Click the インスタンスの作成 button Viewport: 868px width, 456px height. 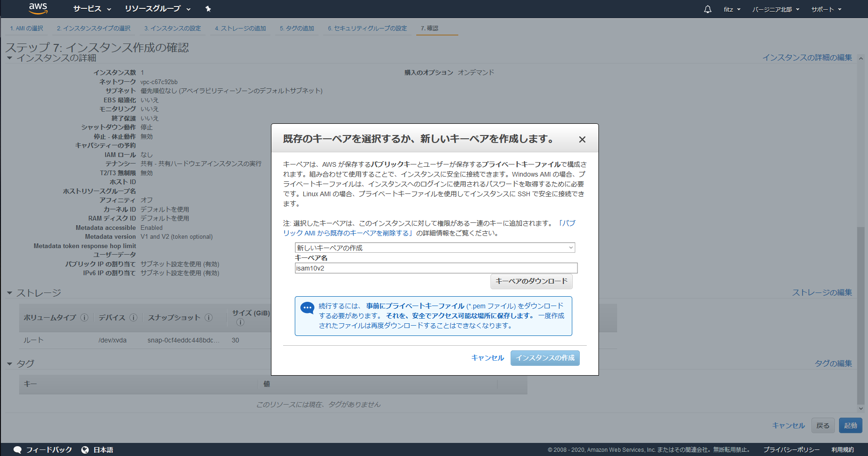545,357
